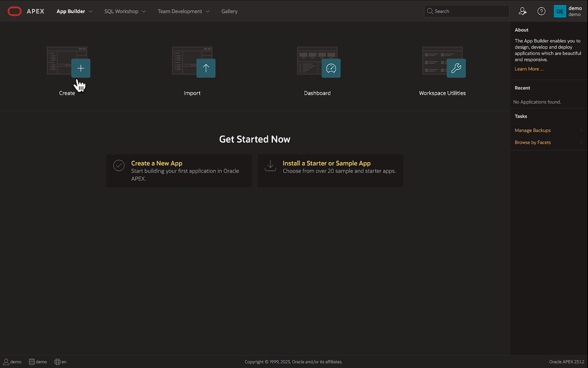Click the Import label
This screenshot has width=588, height=368.
192,93
